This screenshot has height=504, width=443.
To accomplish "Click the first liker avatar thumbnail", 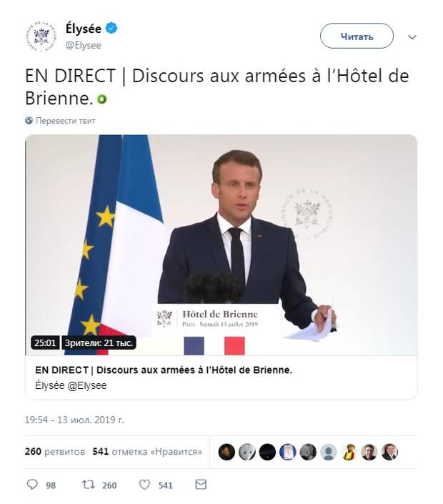I will click(227, 452).
